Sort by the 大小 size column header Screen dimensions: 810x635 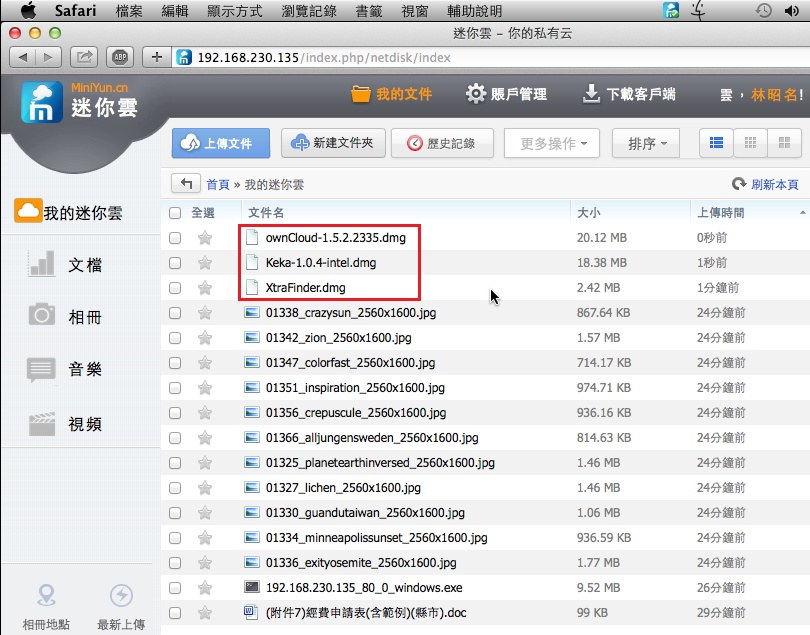(588, 213)
